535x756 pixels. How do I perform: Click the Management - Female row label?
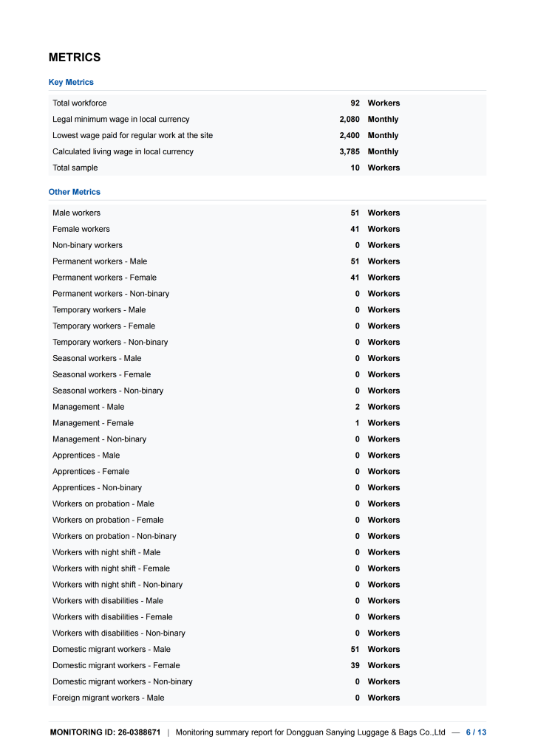(x=93, y=423)
